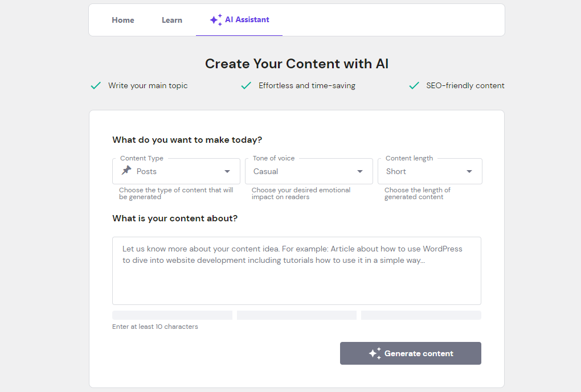Click the checkmark beside Write your main topic

pos(96,86)
